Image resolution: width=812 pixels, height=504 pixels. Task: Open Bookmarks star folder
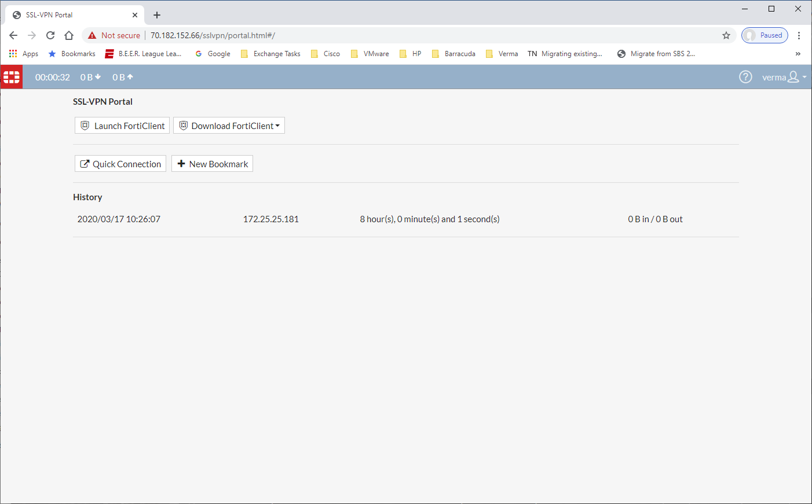tap(72, 54)
